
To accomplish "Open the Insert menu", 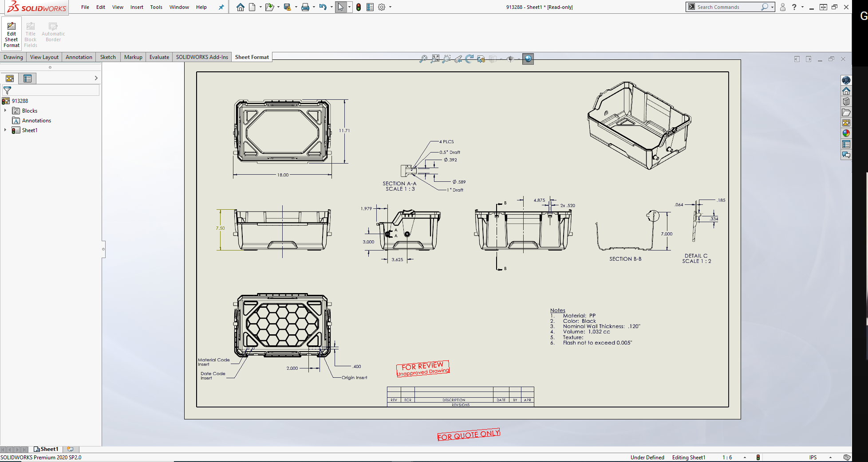I will pos(137,7).
